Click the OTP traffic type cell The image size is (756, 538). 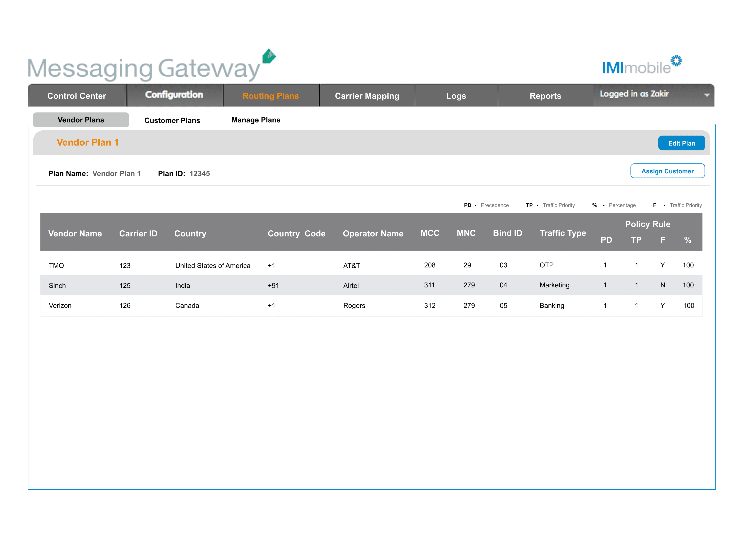click(547, 265)
